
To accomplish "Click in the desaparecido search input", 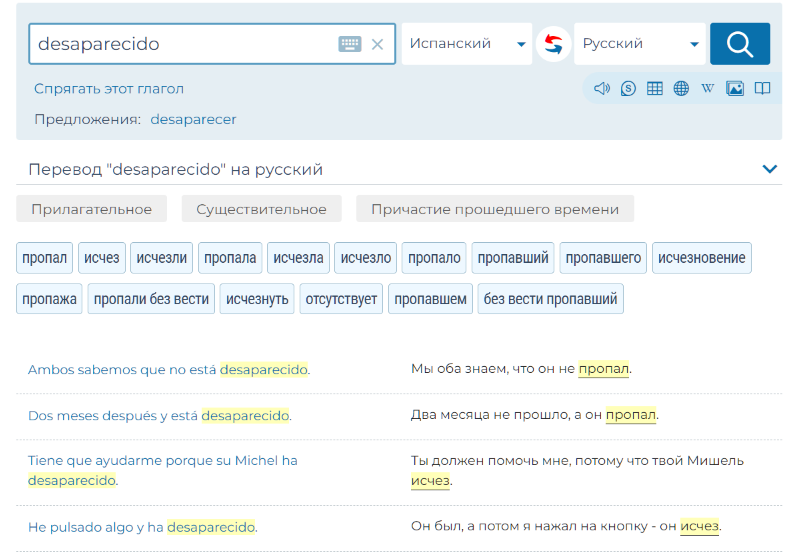I will tap(180, 44).
